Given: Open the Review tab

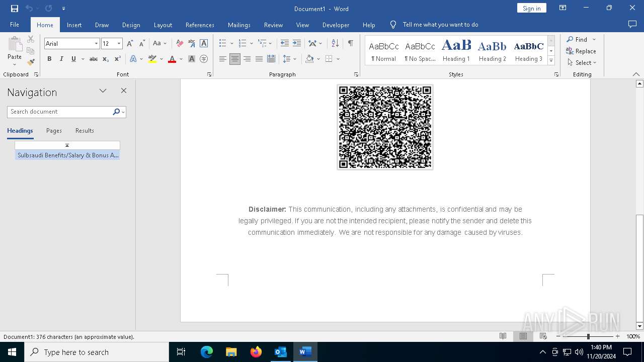Looking at the screenshot, I should [x=273, y=25].
